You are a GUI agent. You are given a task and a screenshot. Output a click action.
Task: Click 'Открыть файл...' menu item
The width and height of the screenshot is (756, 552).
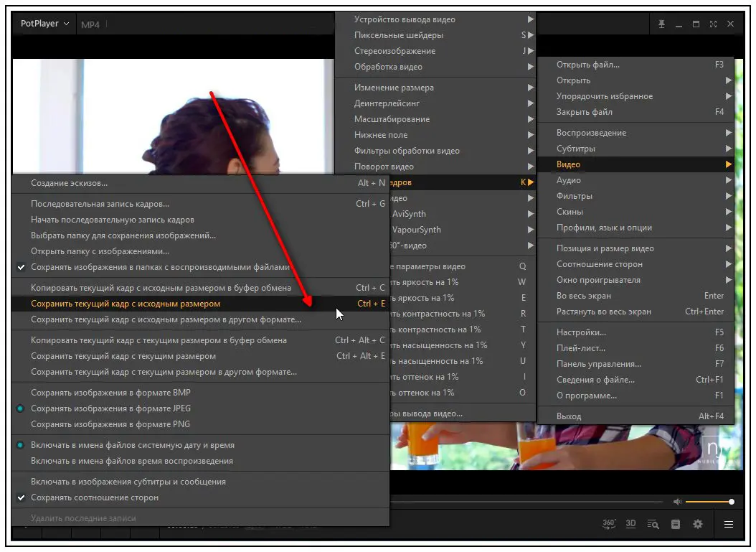tap(635, 64)
